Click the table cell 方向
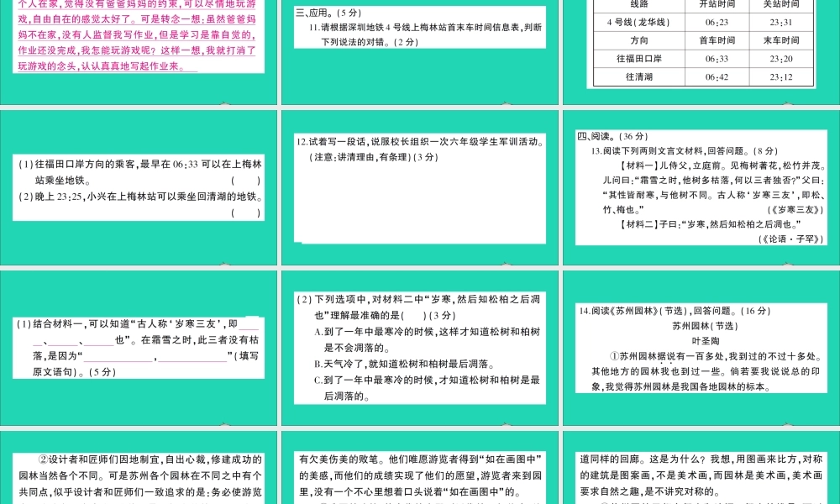 coord(638,40)
